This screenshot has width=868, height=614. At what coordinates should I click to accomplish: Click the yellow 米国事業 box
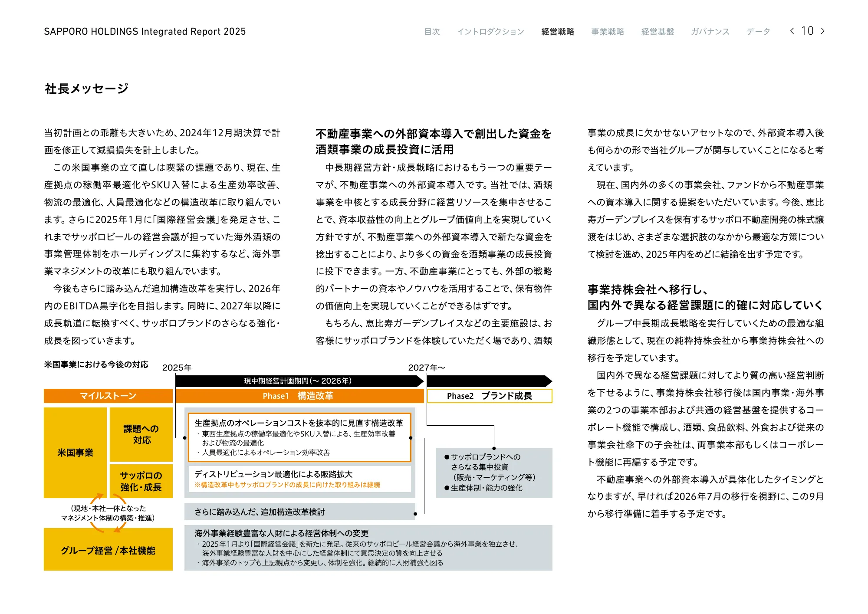75,453
